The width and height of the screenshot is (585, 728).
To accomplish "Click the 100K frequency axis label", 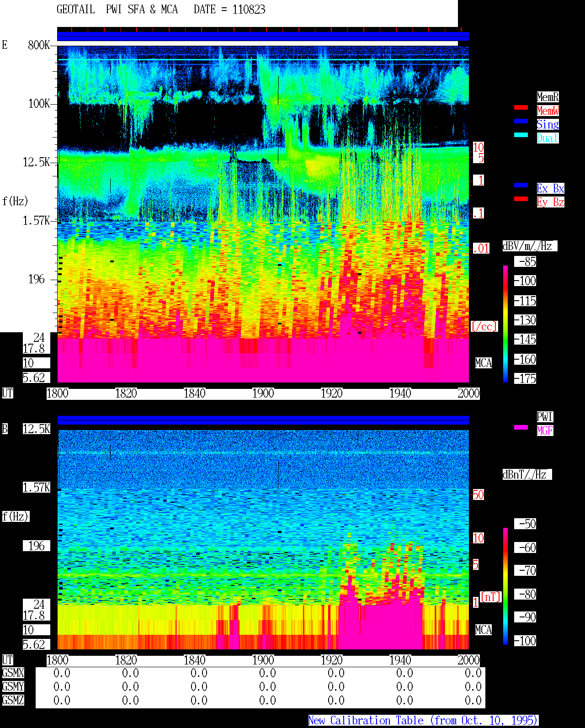I will pyautogui.click(x=39, y=104).
